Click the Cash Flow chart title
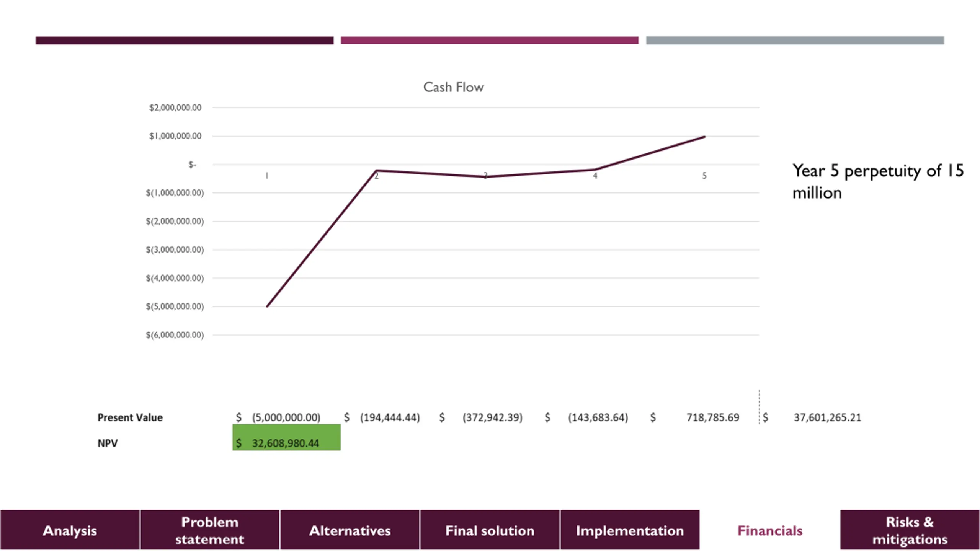The height and width of the screenshot is (551, 980). point(454,87)
